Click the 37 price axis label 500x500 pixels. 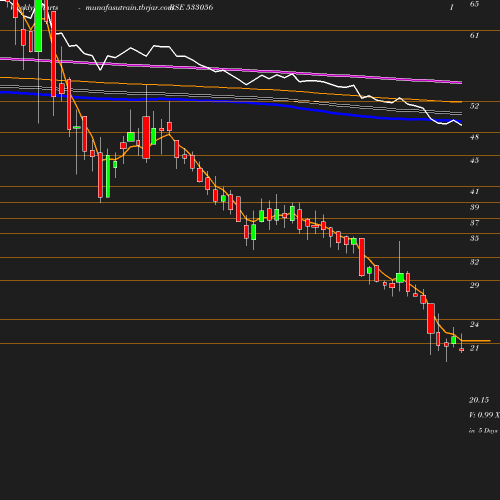(x=474, y=223)
